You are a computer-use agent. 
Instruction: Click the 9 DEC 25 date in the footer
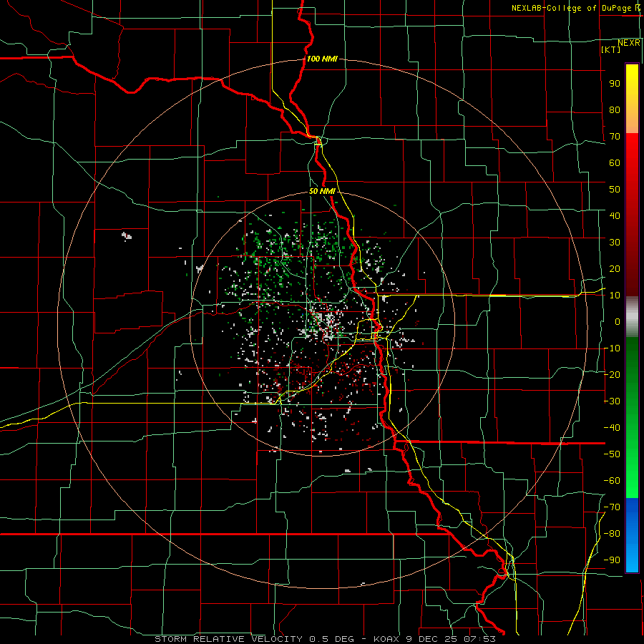[431, 639]
